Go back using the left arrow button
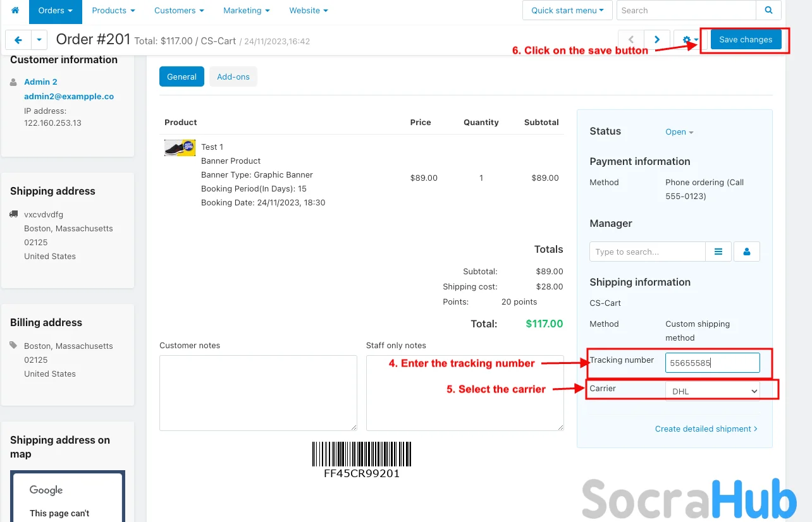The height and width of the screenshot is (522, 812). [18, 40]
